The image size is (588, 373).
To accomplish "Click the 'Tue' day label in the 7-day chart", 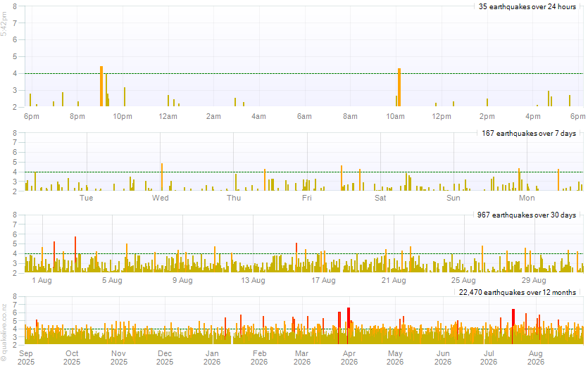I will click(86, 198).
